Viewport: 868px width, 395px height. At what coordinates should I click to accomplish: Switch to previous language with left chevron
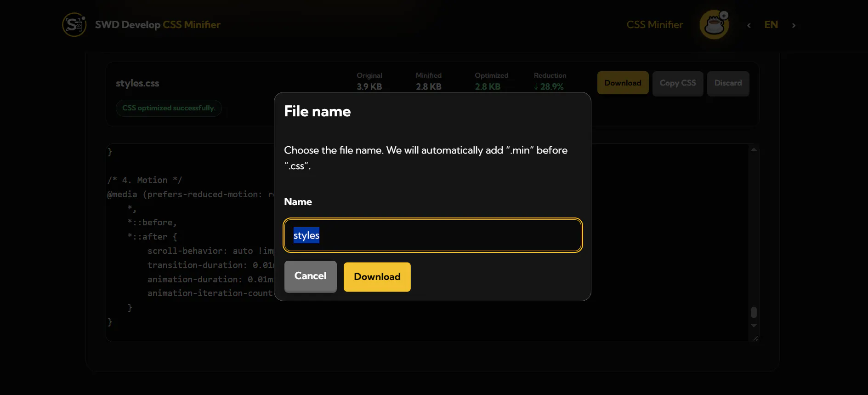[x=749, y=25]
